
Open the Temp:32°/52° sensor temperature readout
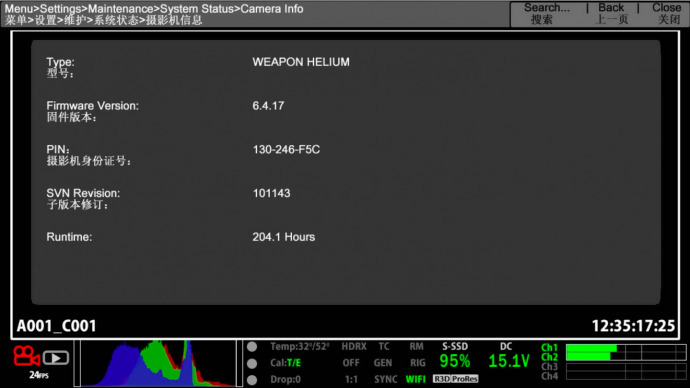[300, 347]
